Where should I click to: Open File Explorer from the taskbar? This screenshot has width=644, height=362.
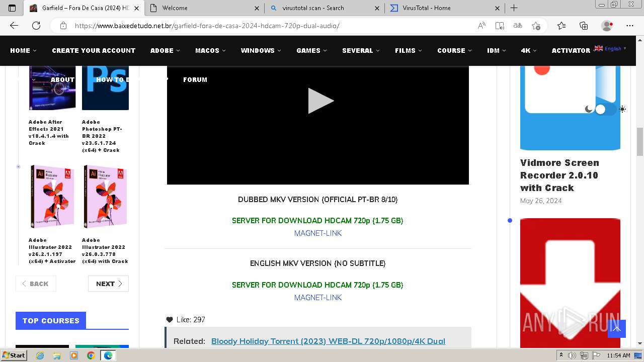coord(57,355)
